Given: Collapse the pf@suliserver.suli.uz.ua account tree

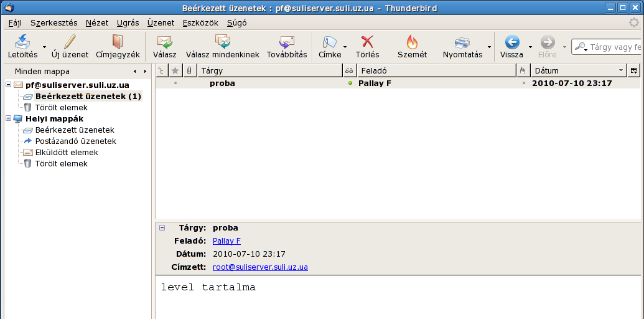Looking at the screenshot, I should coord(8,85).
